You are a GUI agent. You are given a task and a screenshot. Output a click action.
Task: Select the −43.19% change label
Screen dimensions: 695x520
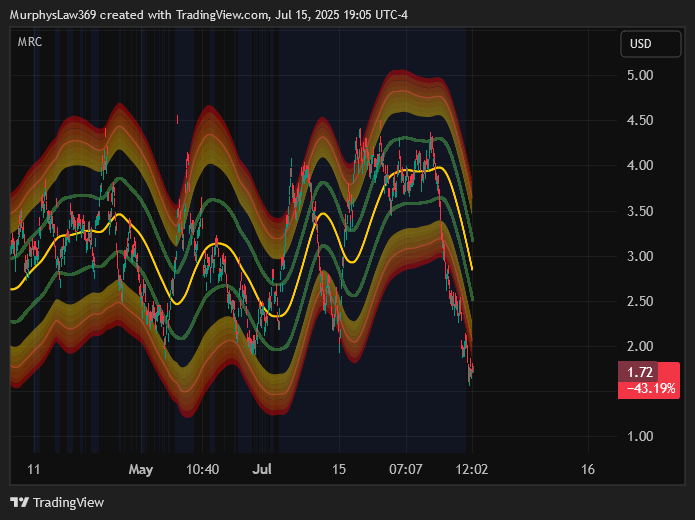pos(649,389)
